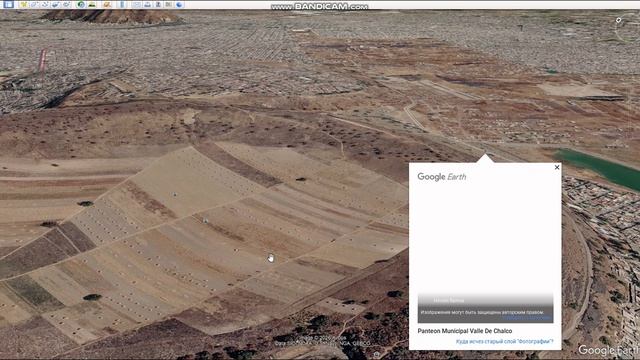Screen dimensions: 640x360
Task: Toggle sunlight across the landscape
Action: pyautogui.click(x=92, y=4)
